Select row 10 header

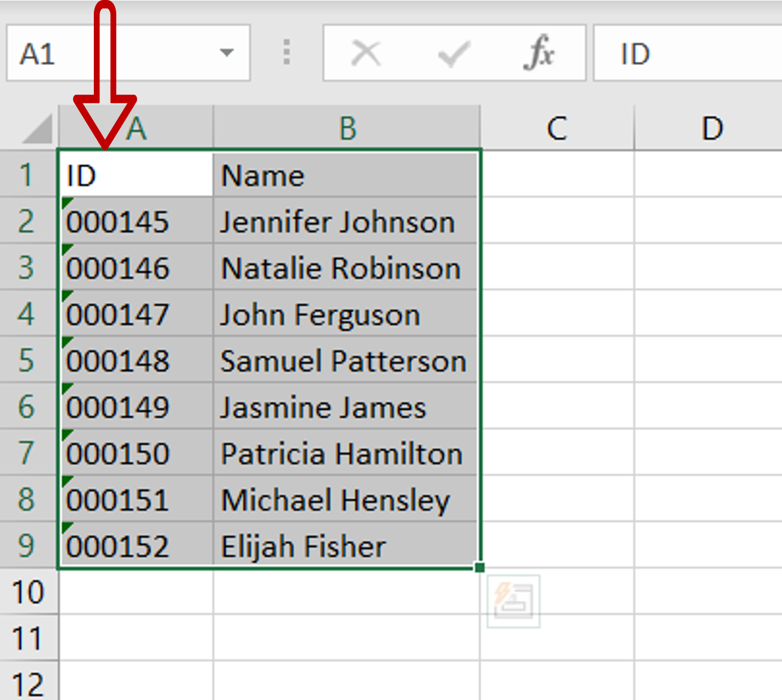click(x=27, y=592)
